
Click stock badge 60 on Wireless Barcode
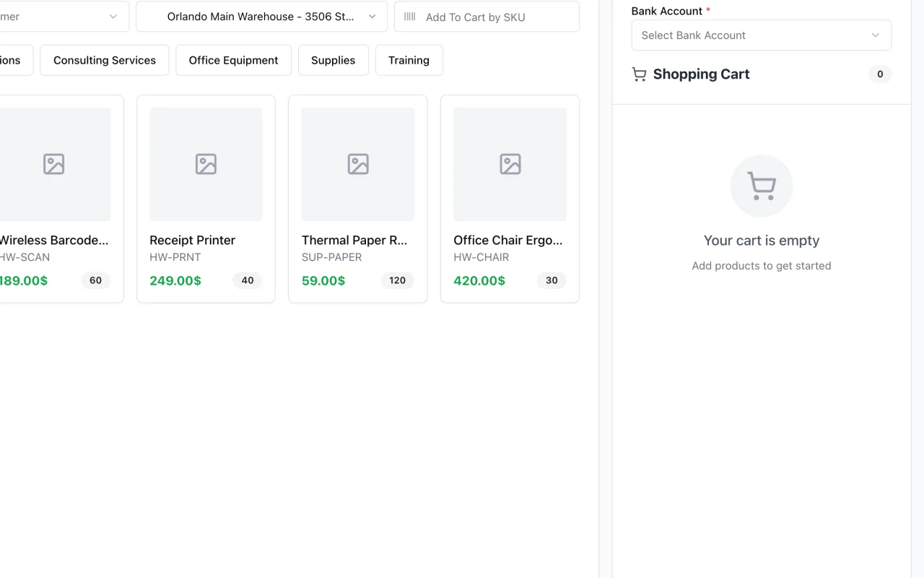coord(95,280)
